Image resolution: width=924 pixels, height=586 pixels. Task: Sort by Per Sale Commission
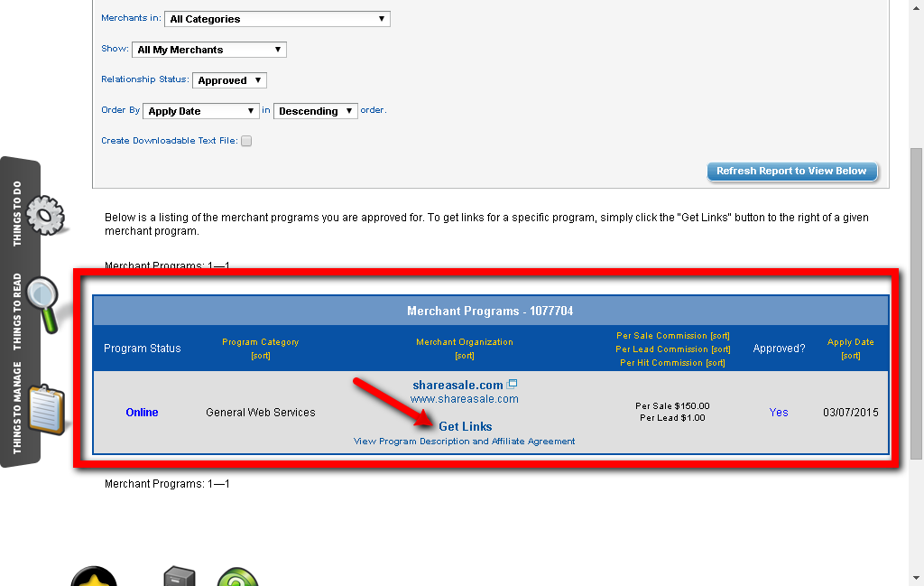pos(719,336)
